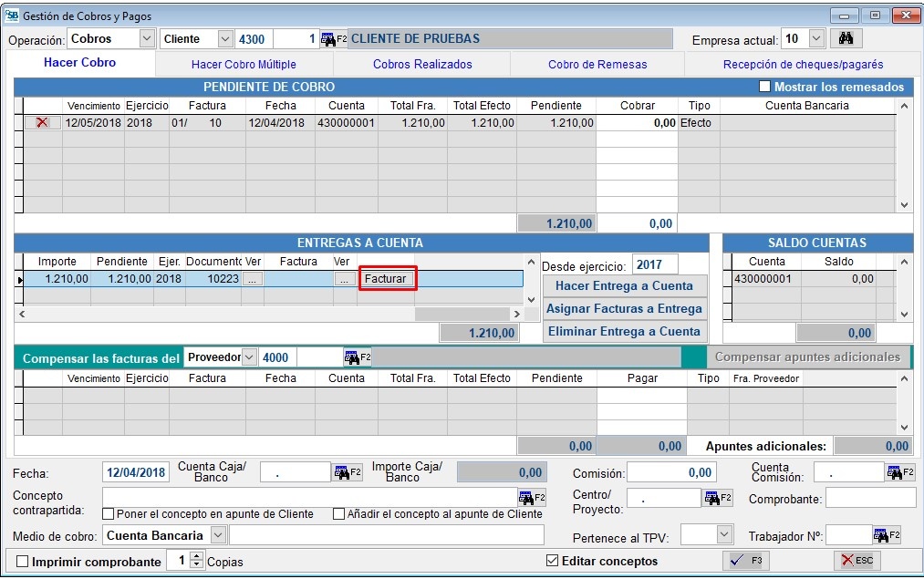The width and height of the screenshot is (924, 579).
Task: Expand the Pertenece al TPV dropdown
Action: pos(724,535)
